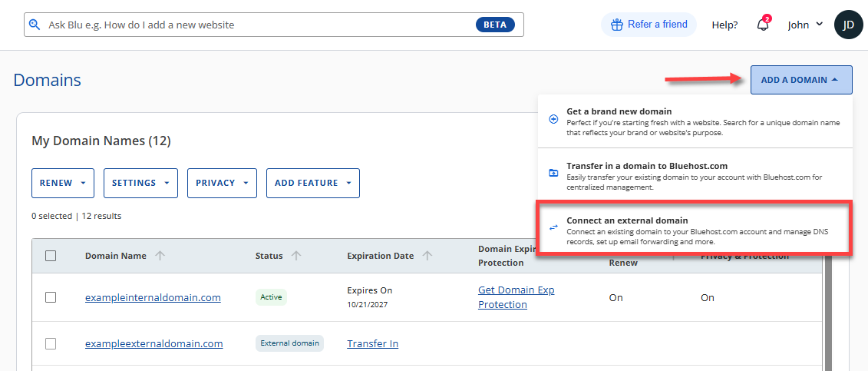Select the exampleexternaldomain.com row checkbox
Viewport: 868px width, 371px height.
pos(51,343)
